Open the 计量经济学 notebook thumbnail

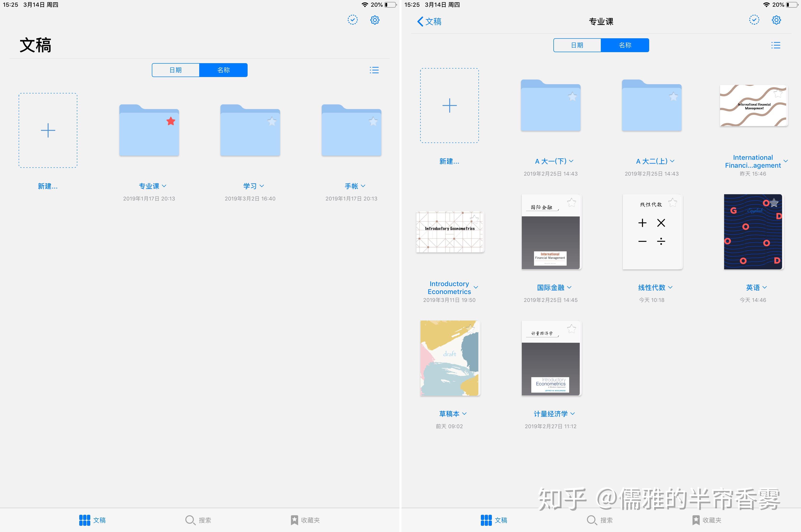551,358
